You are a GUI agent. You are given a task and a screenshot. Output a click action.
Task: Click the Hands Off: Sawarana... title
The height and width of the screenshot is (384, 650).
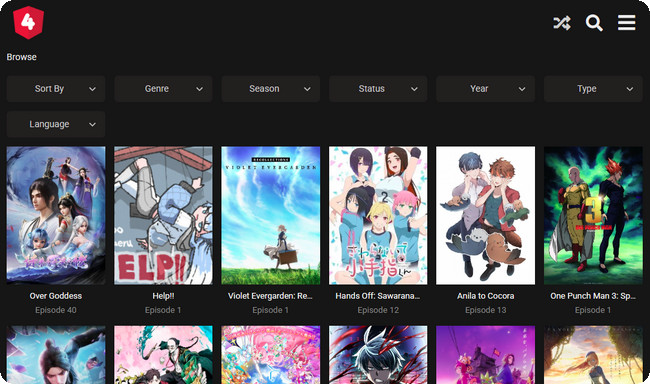coord(378,296)
